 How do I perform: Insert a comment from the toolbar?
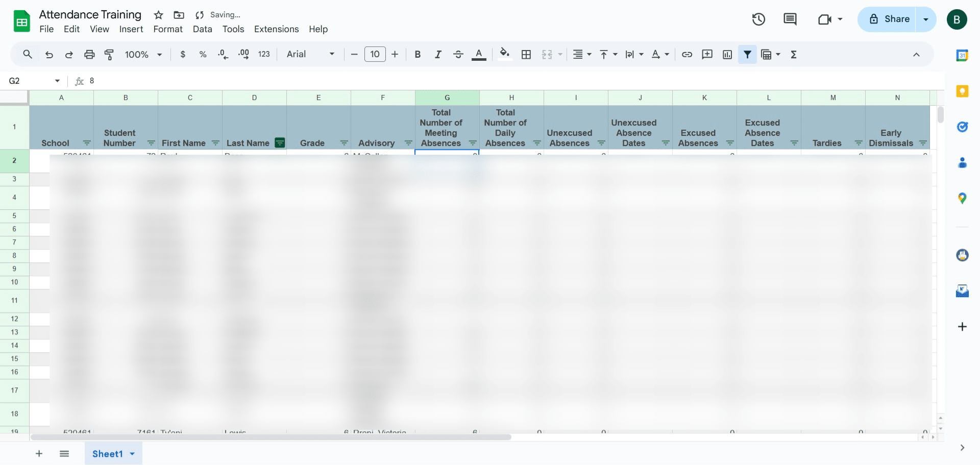(x=707, y=54)
